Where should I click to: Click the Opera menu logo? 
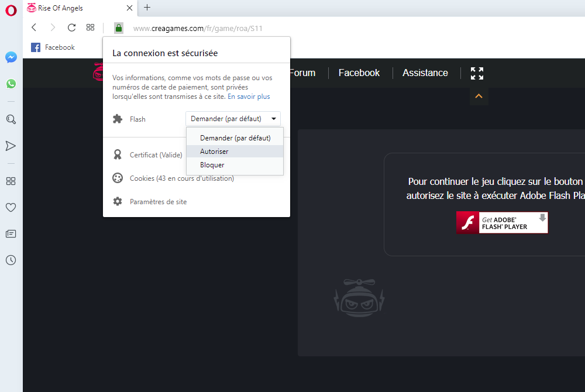[x=11, y=10]
